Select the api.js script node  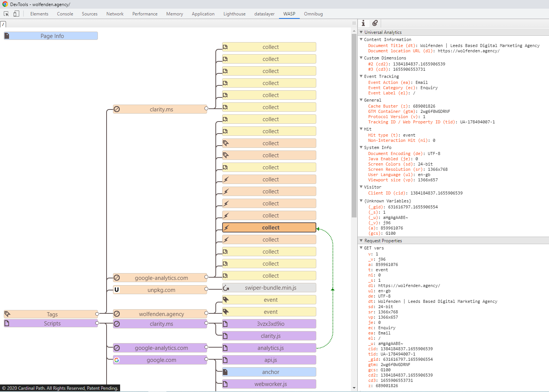click(x=269, y=360)
